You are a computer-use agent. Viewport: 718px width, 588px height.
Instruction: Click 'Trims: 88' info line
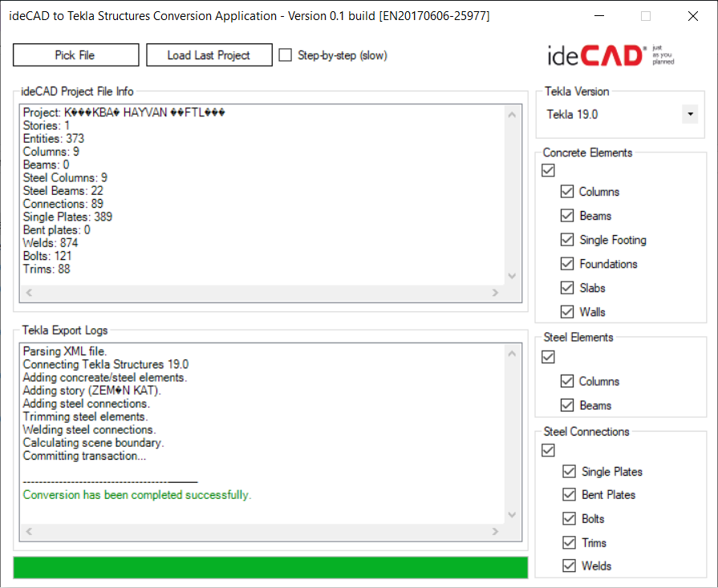tap(47, 269)
